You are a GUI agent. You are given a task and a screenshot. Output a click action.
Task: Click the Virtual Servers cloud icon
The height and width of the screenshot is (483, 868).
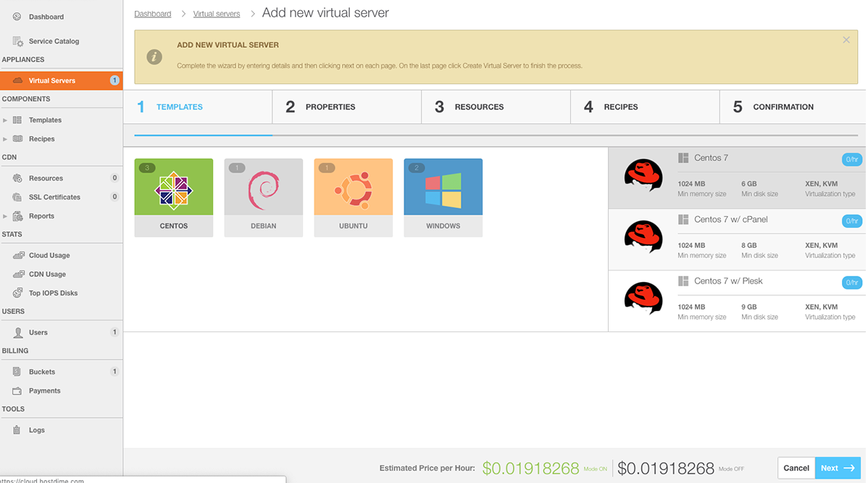pyautogui.click(x=17, y=80)
